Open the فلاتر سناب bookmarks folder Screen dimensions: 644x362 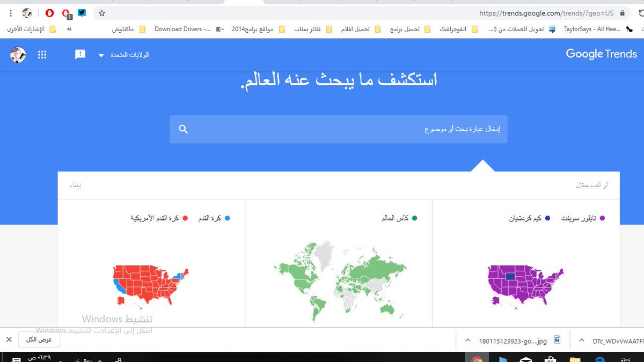314,29
